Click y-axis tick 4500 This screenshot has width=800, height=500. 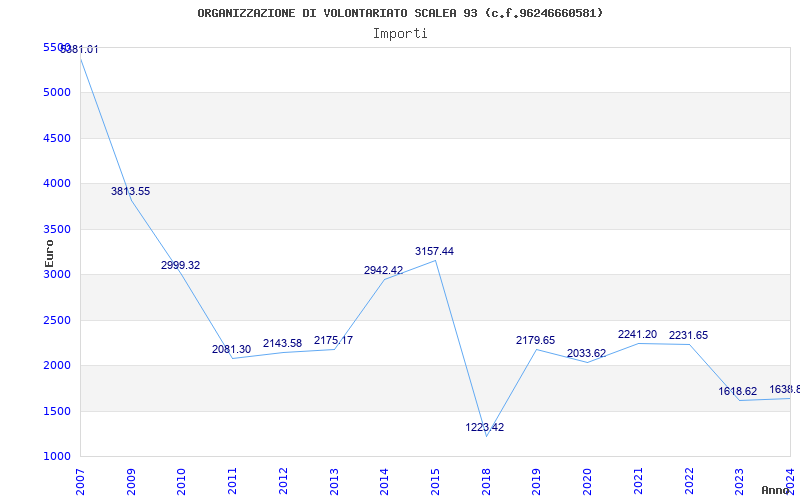pos(57,138)
